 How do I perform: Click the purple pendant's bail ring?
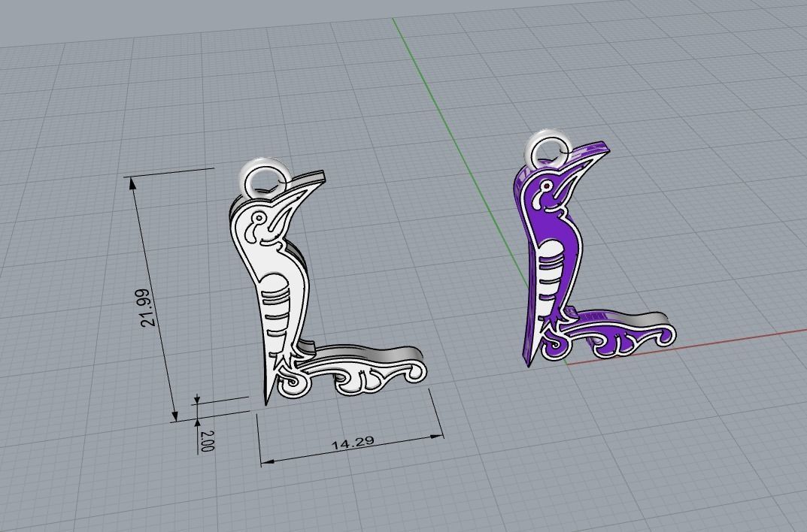[x=550, y=150]
